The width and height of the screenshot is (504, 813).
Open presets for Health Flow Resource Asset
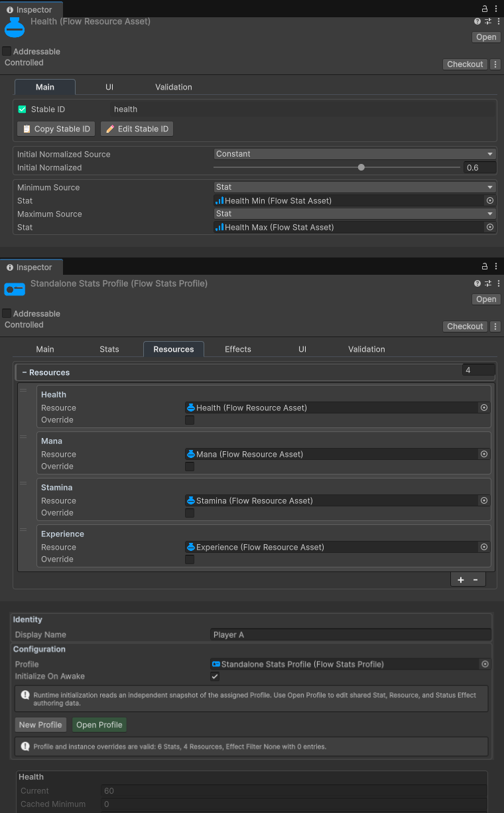coord(488,22)
